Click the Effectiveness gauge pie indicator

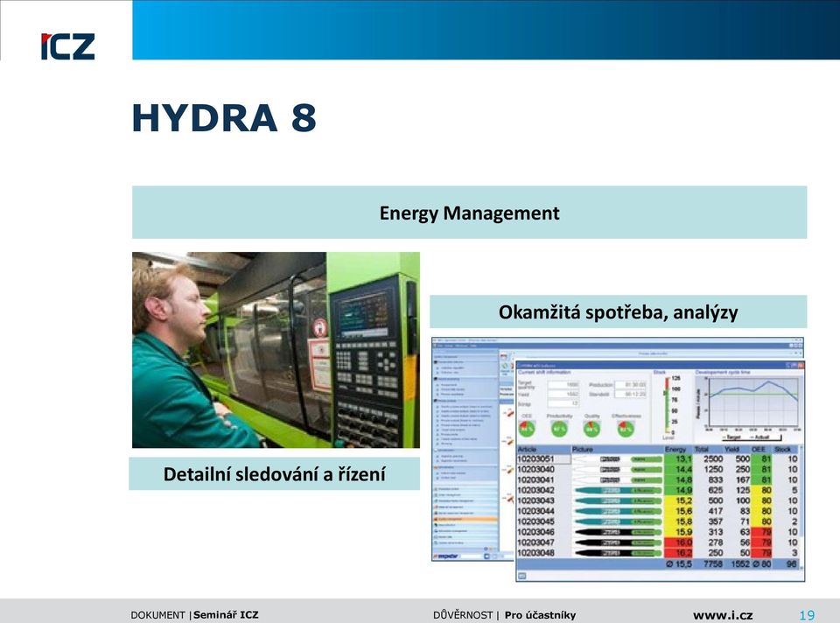[625, 429]
